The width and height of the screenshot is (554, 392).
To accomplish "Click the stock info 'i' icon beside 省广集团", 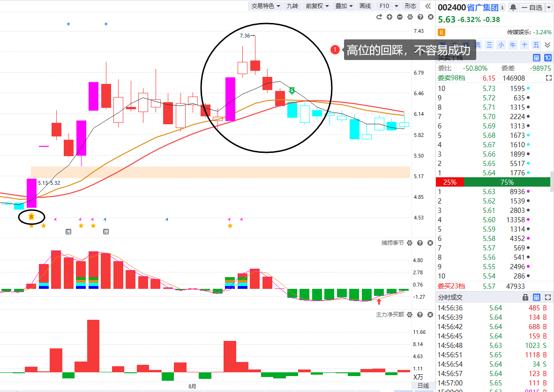I will (502, 8).
